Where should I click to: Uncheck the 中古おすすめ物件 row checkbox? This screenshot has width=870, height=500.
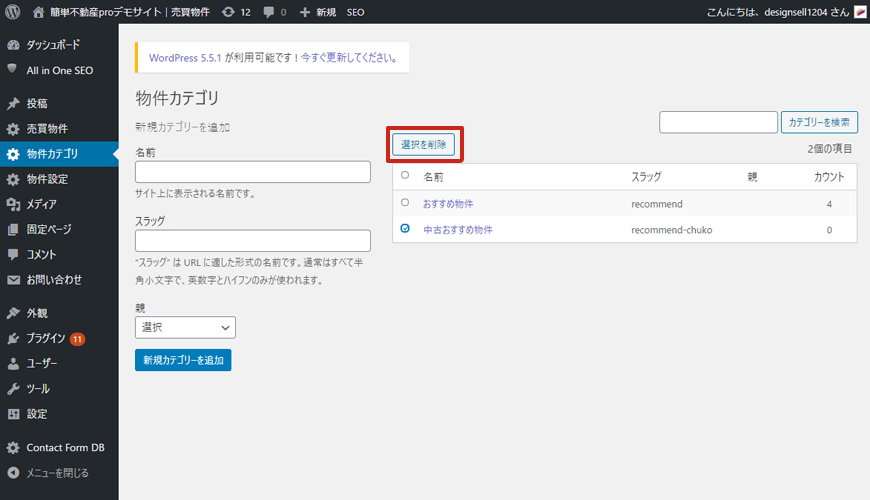point(405,229)
